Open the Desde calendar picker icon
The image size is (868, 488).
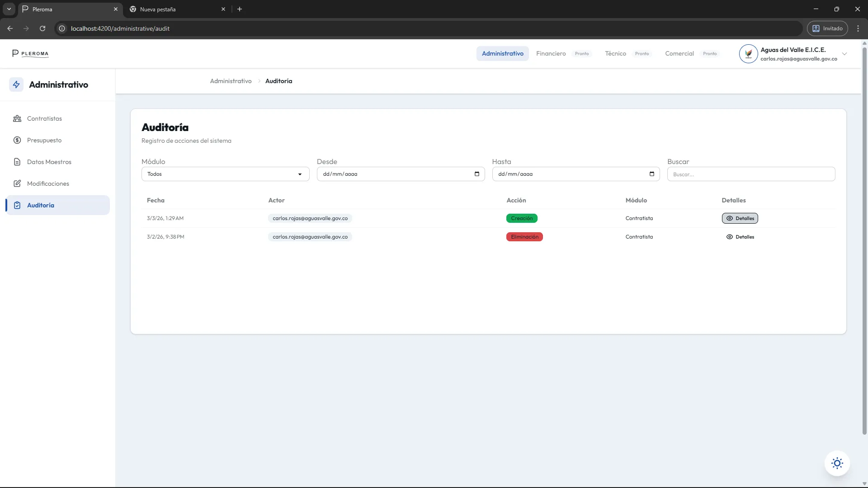[477, 174]
